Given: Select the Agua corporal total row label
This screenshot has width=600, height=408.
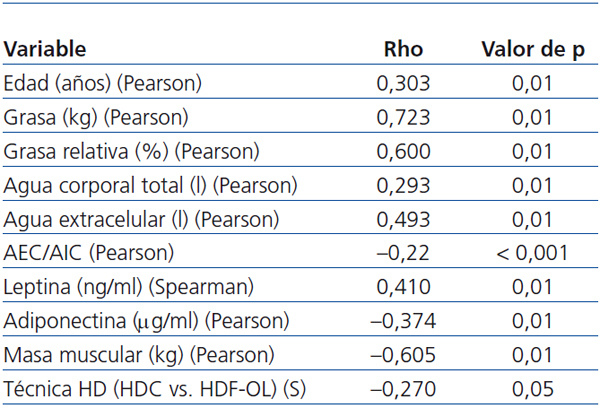Looking at the screenshot, I should pos(151,186).
